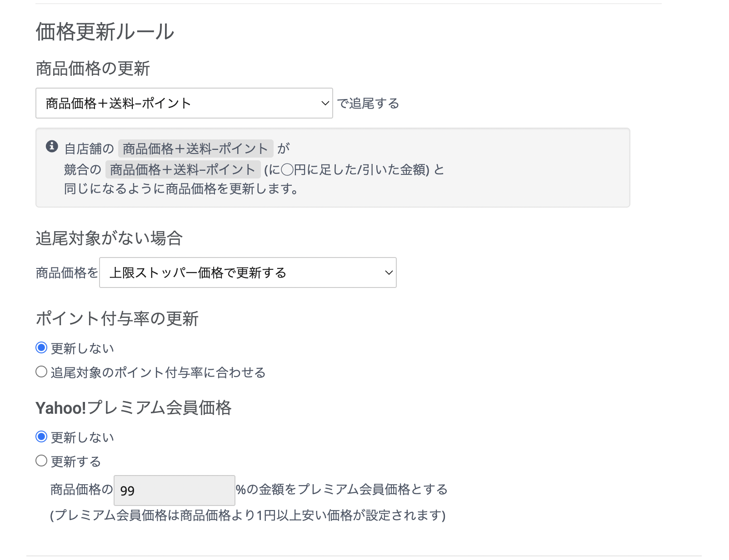Click the second 商品価格+送料−ポイント badge after 競合の
The height and width of the screenshot is (560, 729).
(183, 169)
